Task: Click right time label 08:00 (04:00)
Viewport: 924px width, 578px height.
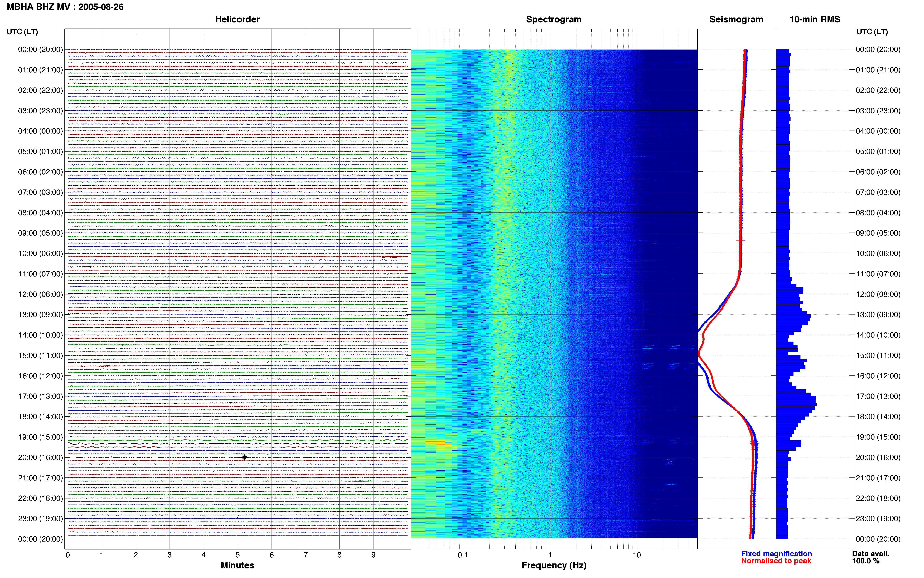Action: [x=878, y=213]
